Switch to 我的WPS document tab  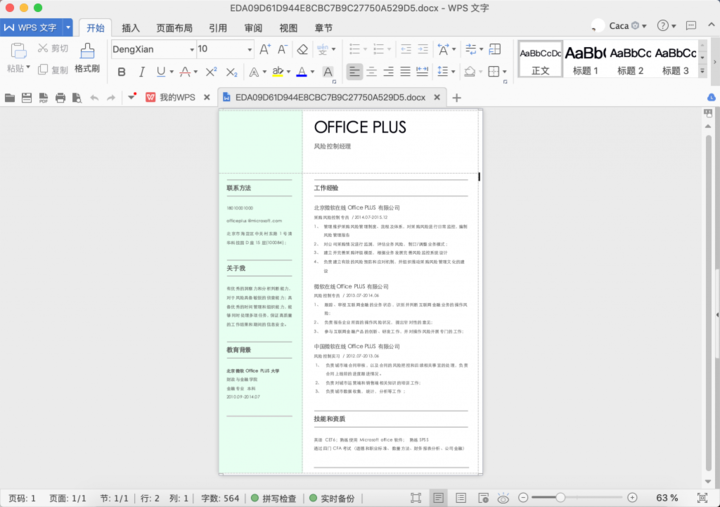point(171,97)
